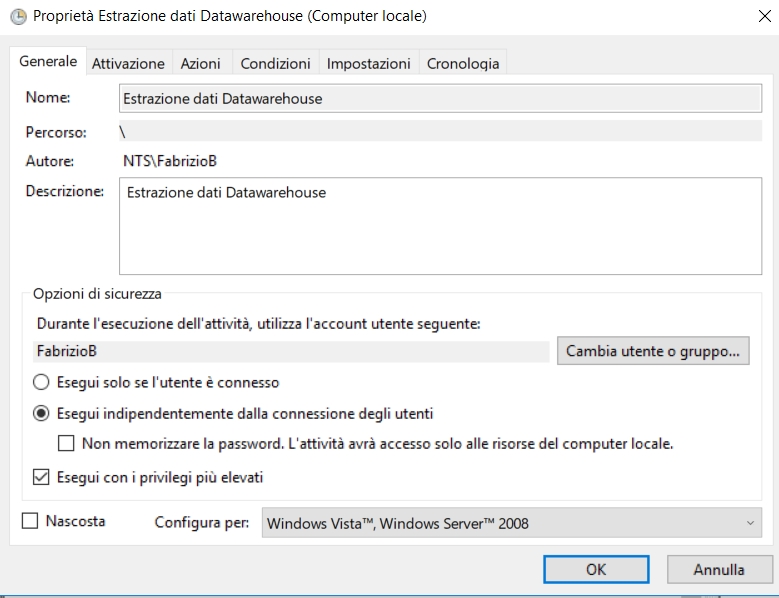Enable 'Non memorizzare la password' checkbox
Viewport: 779px width, 598px height.
click(67, 443)
